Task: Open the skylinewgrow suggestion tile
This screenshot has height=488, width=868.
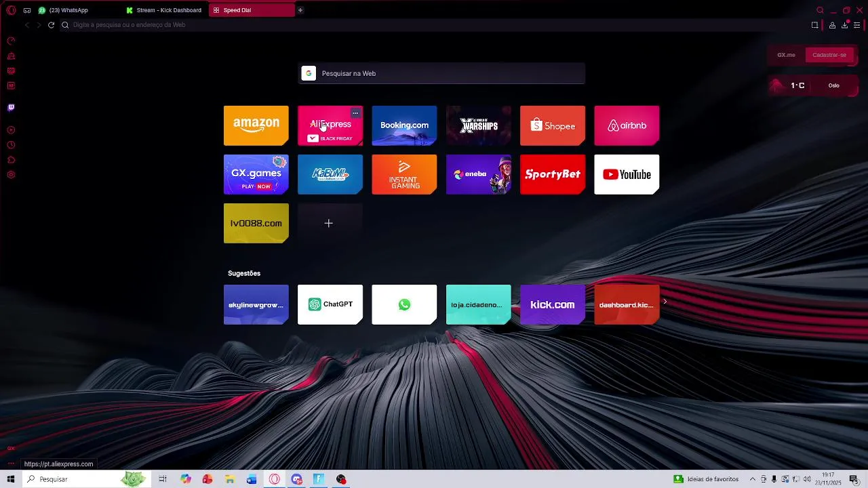Action: tap(256, 304)
